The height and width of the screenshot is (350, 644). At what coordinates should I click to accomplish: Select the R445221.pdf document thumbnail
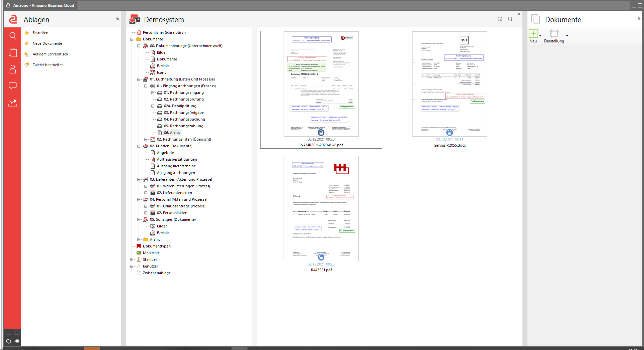tap(321, 209)
